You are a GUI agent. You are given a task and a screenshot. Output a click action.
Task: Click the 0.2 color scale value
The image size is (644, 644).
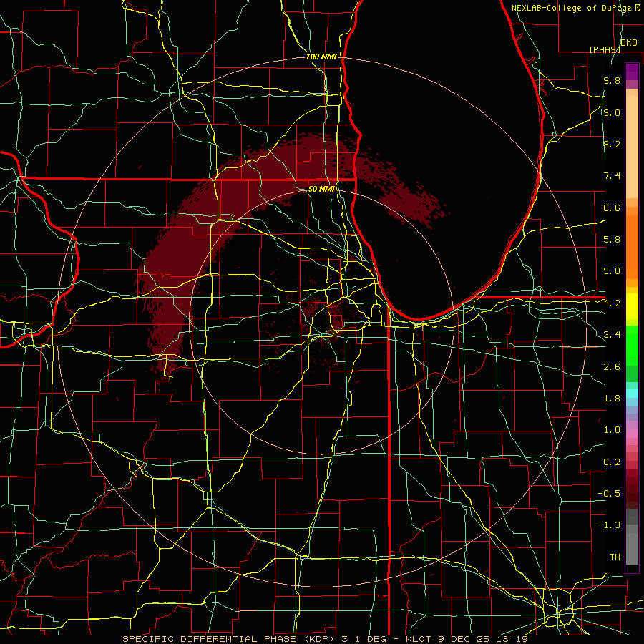612,462
